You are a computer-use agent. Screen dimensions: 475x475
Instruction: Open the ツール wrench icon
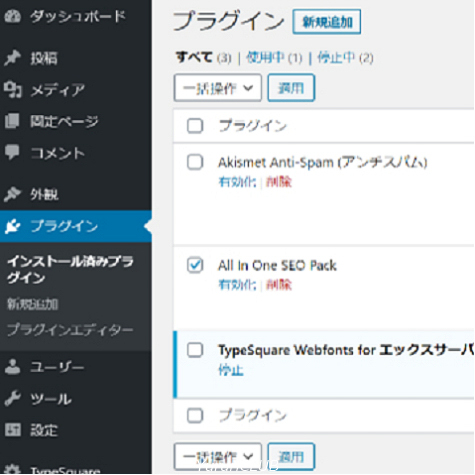point(12,398)
